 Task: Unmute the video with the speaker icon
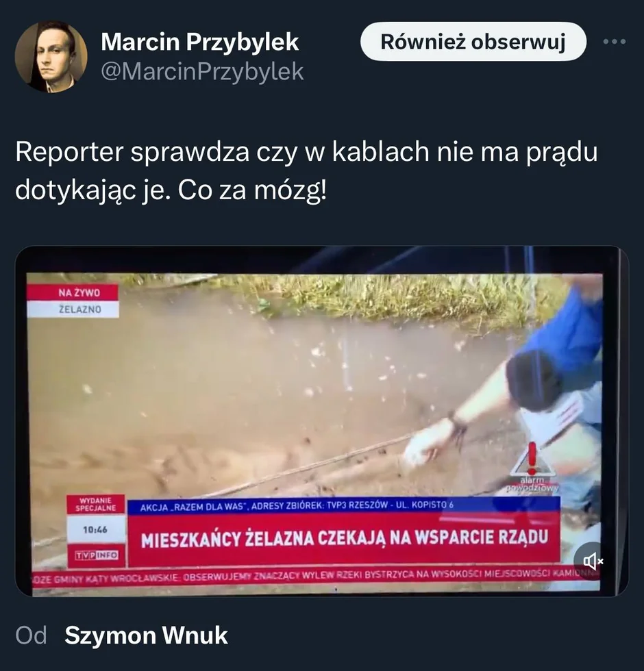592,561
